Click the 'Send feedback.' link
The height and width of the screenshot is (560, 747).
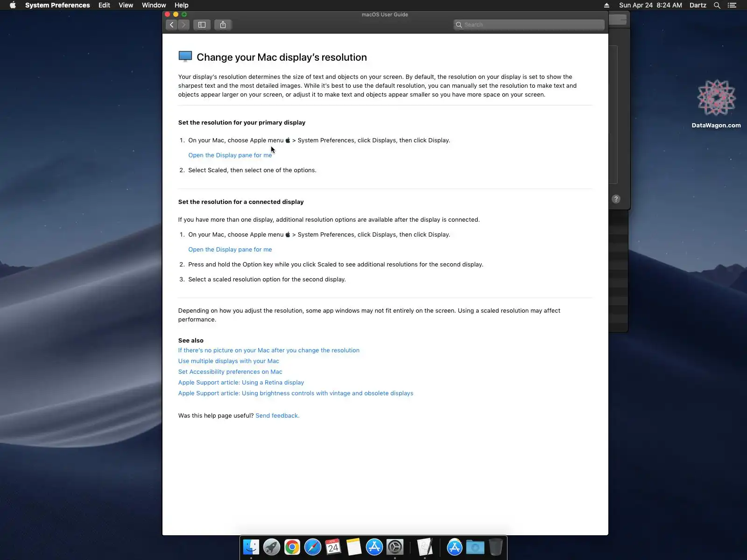(277, 416)
